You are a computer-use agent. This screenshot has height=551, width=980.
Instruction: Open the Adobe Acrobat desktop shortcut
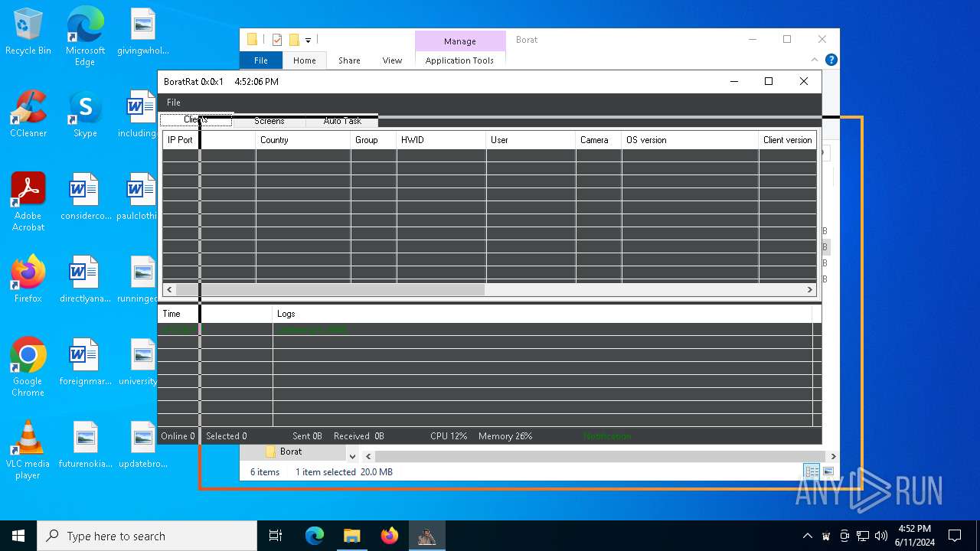click(x=28, y=201)
